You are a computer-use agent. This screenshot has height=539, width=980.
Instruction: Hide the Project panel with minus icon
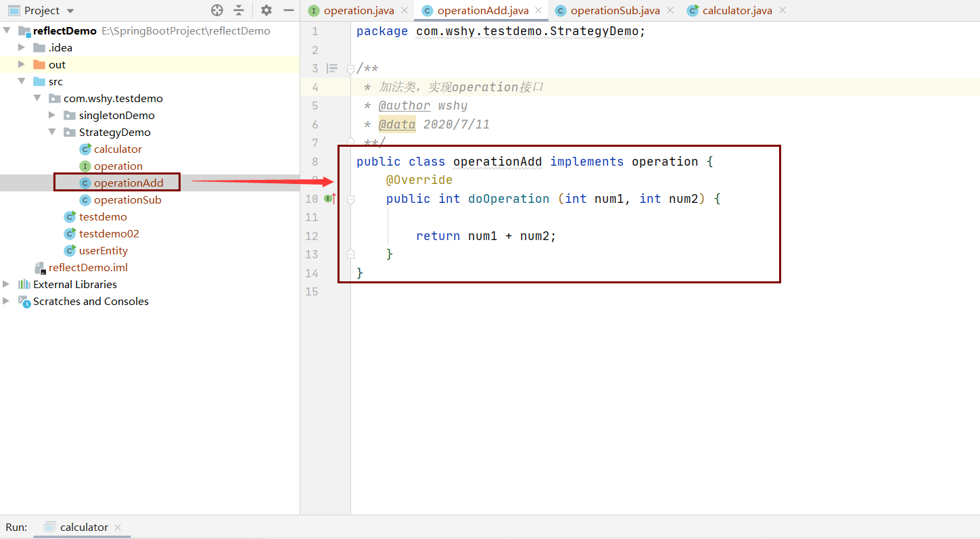pyautogui.click(x=289, y=10)
